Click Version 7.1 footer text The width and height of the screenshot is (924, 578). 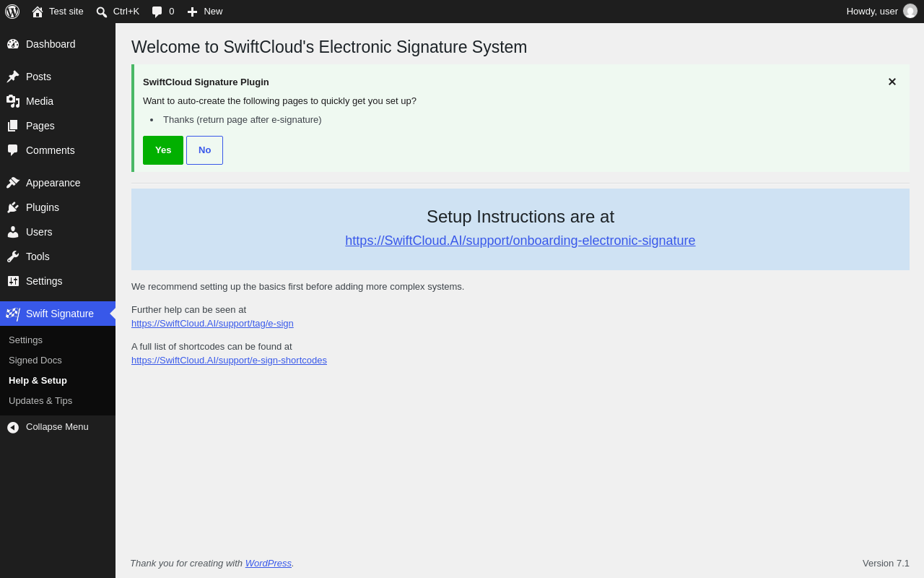[886, 564]
